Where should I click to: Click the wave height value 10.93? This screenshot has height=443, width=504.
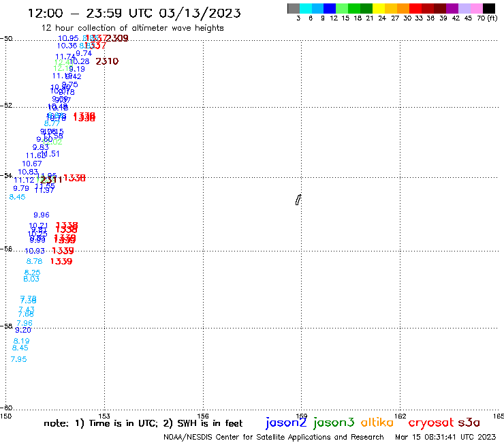pos(35,251)
